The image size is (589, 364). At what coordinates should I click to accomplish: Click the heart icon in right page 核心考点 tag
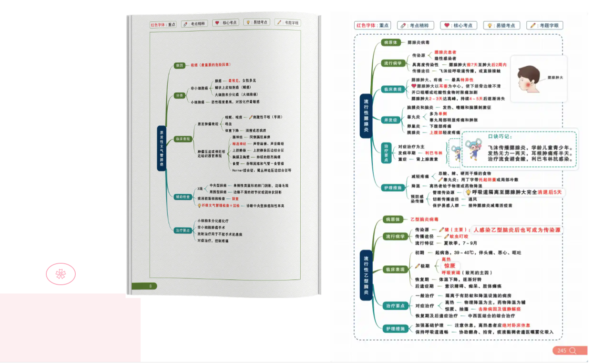click(446, 25)
